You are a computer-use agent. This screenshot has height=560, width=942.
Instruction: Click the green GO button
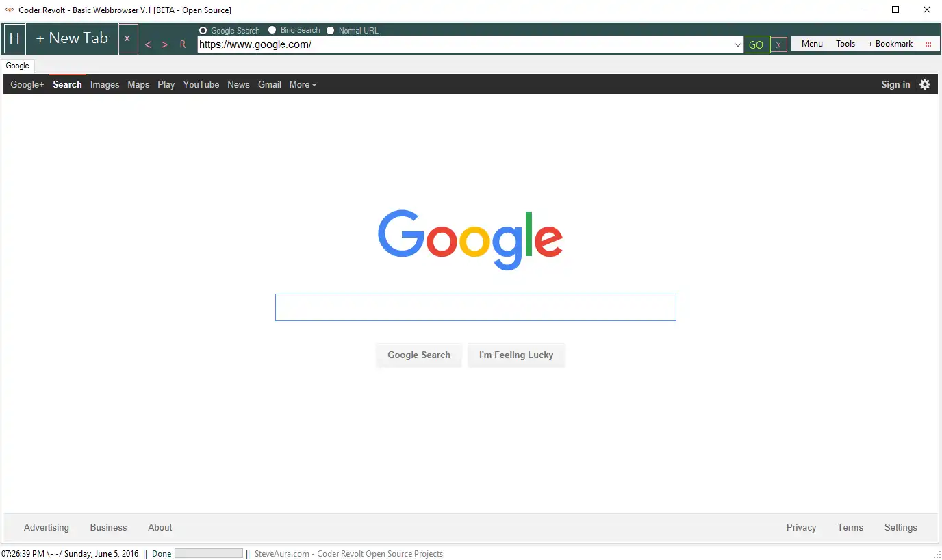tap(756, 45)
